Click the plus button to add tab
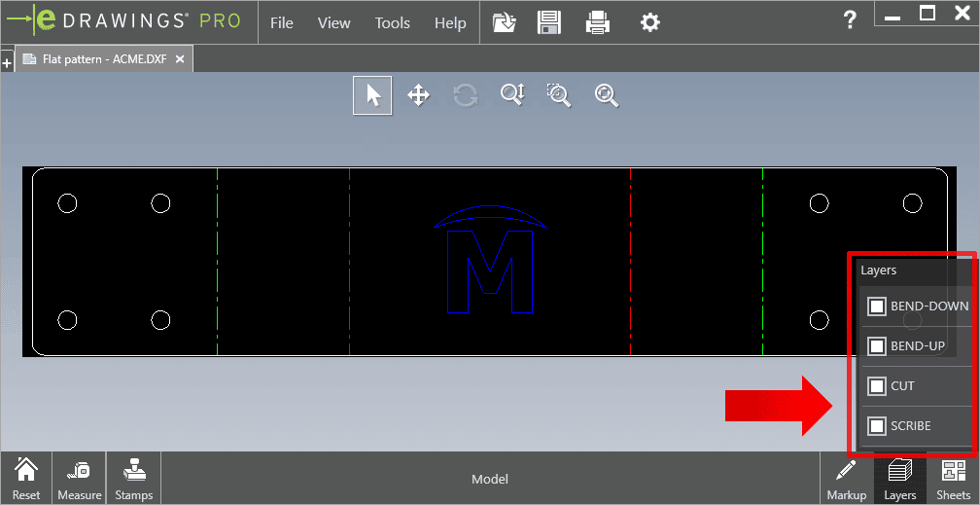 (7, 62)
